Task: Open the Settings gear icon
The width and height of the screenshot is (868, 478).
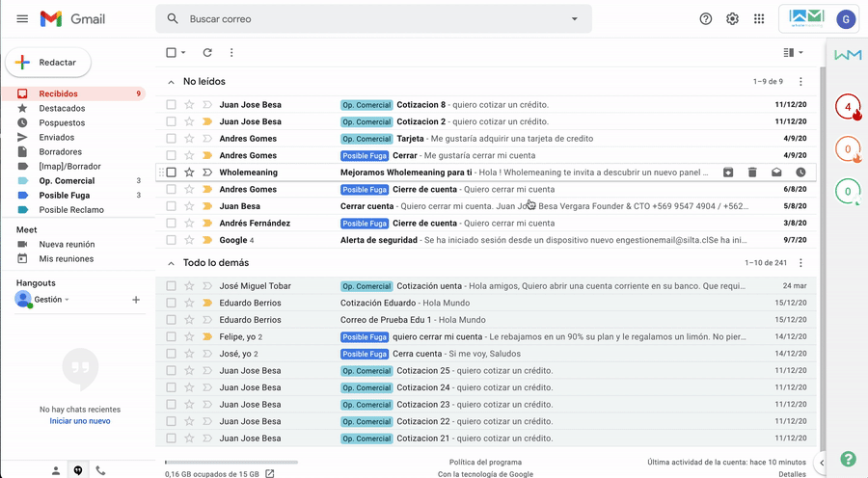Action: click(x=732, y=19)
